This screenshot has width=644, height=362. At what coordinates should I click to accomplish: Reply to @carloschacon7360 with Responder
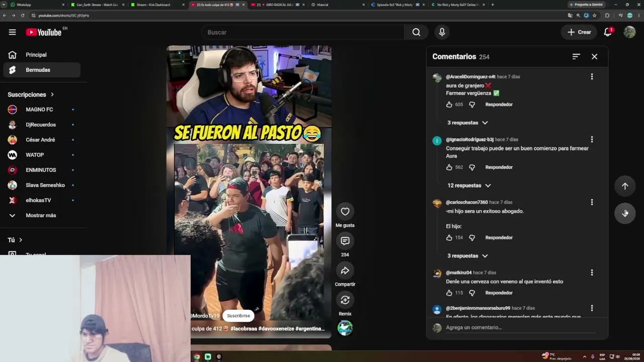point(499,238)
